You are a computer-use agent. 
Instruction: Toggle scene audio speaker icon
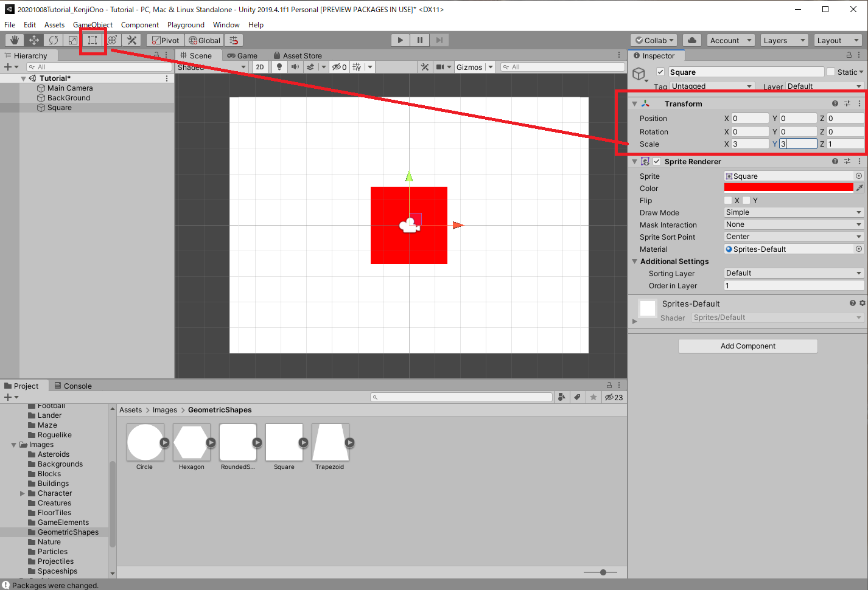pos(295,67)
